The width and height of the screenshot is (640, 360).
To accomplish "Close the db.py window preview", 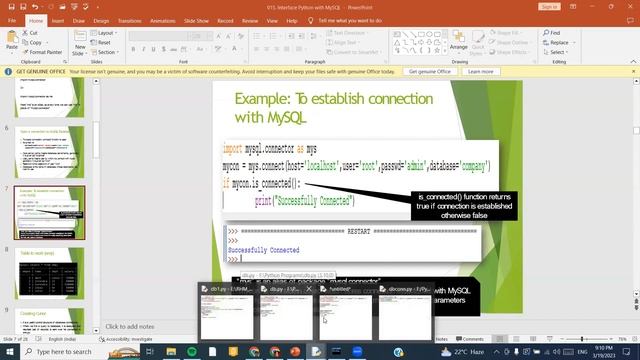I will (x=309, y=289).
